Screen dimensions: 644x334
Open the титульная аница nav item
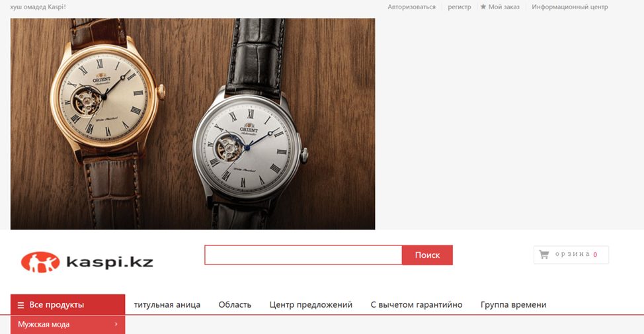167,305
